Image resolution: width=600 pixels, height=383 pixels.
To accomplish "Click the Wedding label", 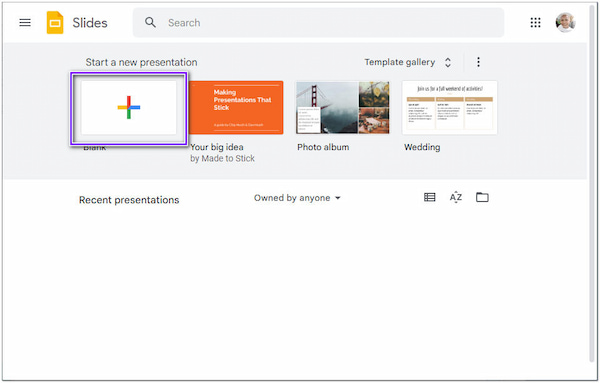I will pos(422,147).
